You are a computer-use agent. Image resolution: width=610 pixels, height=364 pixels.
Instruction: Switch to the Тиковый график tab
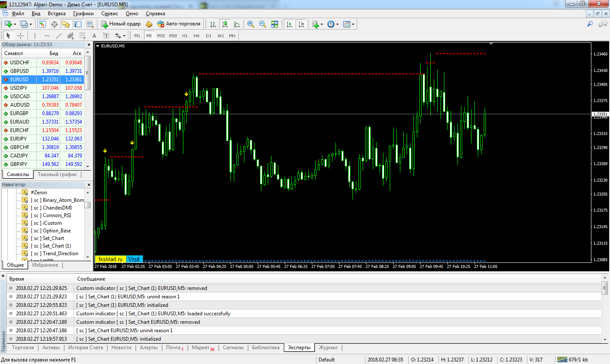tap(57, 174)
